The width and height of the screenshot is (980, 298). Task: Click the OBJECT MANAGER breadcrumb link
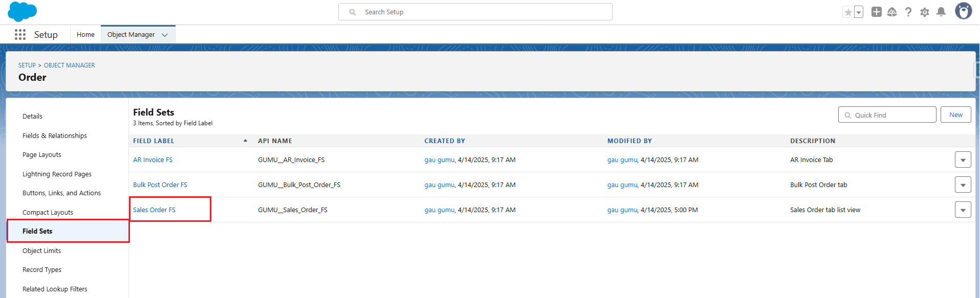pos(70,65)
